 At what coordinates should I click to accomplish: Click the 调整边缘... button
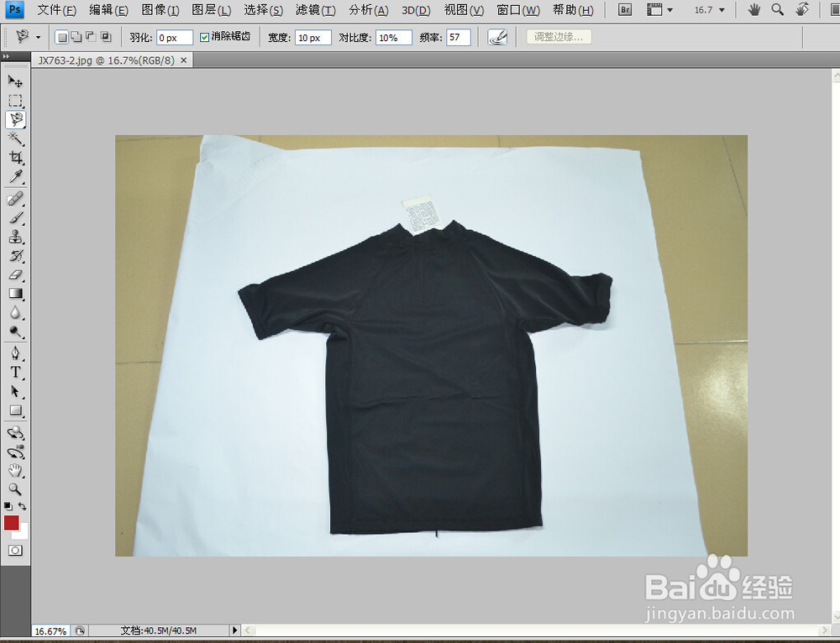pos(559,37)
